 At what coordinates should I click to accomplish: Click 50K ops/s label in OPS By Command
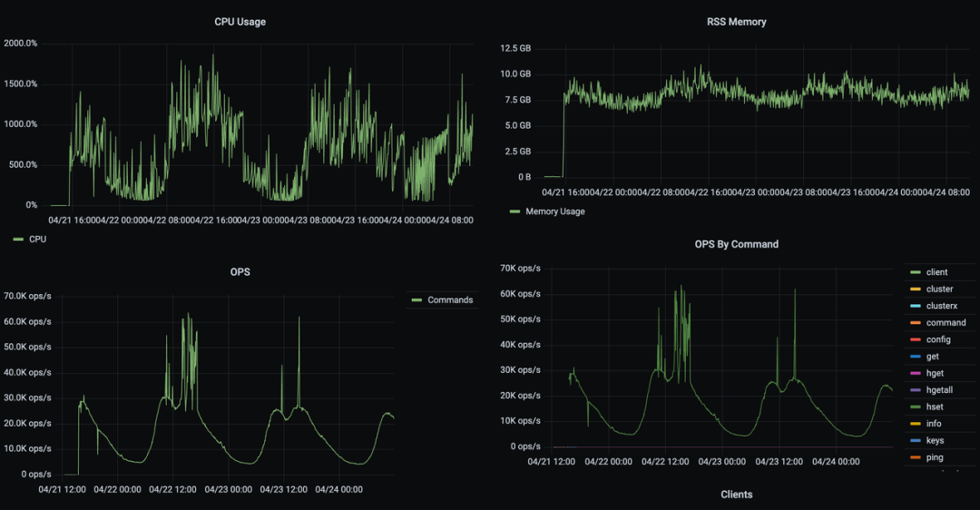coord(520,319)
